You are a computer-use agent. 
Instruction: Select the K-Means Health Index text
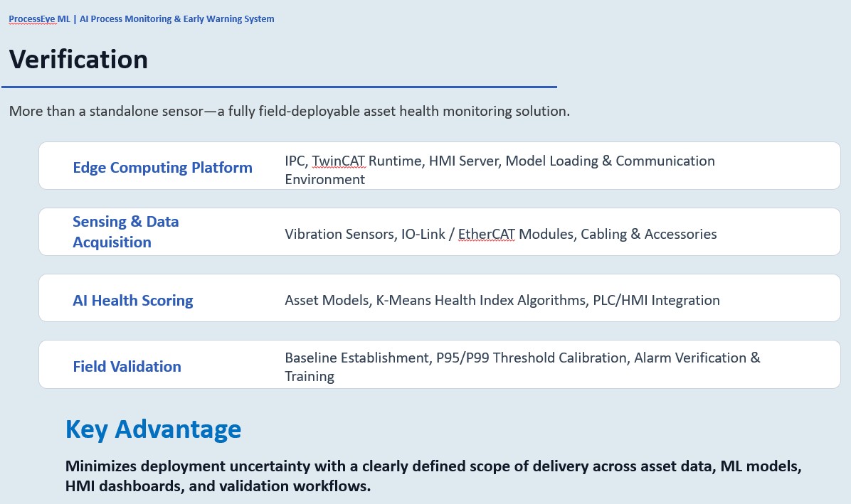(x=481, y=300)
